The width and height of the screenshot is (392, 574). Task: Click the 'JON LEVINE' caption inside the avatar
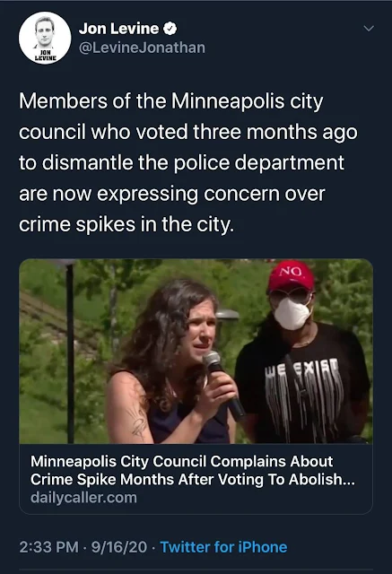[46, 56]
